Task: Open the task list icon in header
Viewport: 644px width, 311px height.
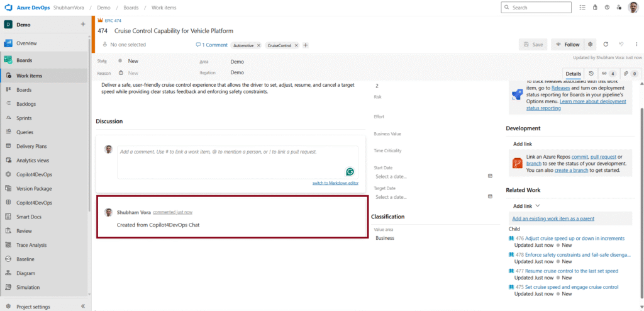Action: (582, 8)
